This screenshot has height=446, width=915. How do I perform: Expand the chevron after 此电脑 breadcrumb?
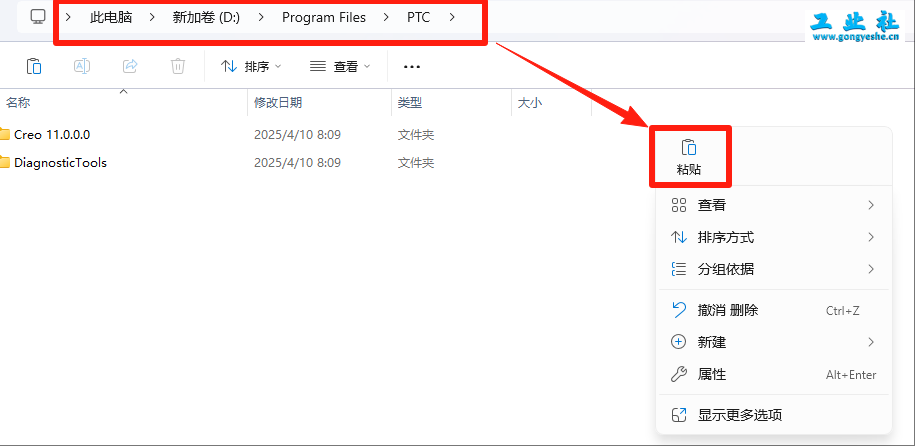tap(152, 18)
